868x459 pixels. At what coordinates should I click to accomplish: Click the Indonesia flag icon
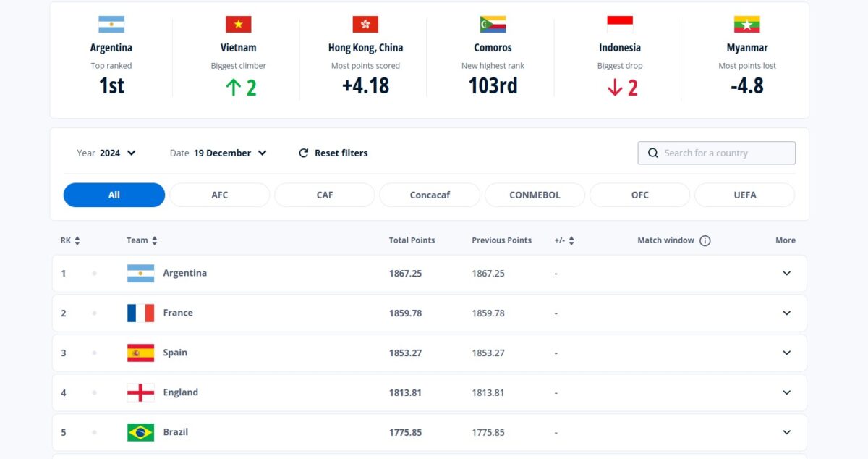[620, 25]
